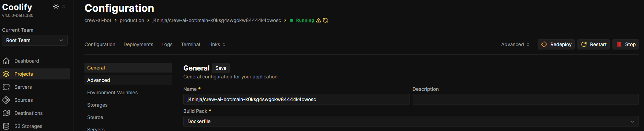Open the Advanced dropdown near Redeploy

(x=515, y=44)
